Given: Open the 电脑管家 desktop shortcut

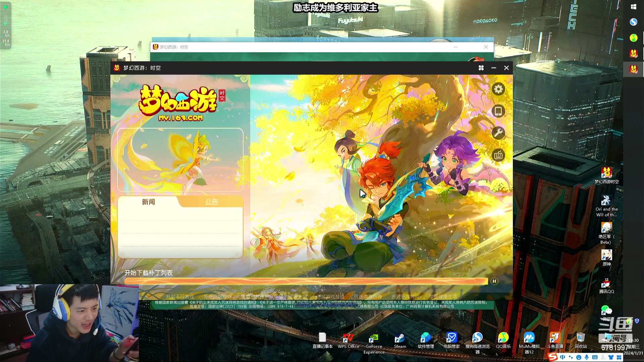Looking at the screenshot, I should pos(451,341).
